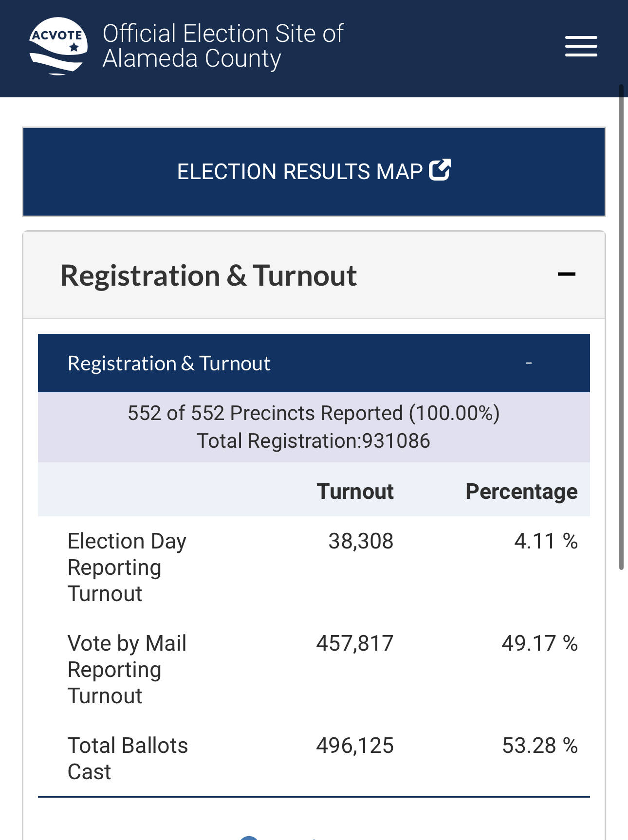Select the Turnout column header
This screenshot has height=840, width=628.
(355, 492)
